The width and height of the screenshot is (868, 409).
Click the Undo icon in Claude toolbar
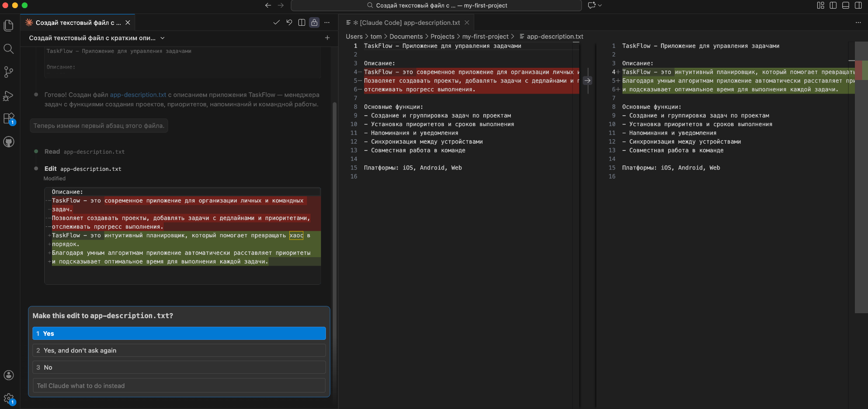(289, 22)
